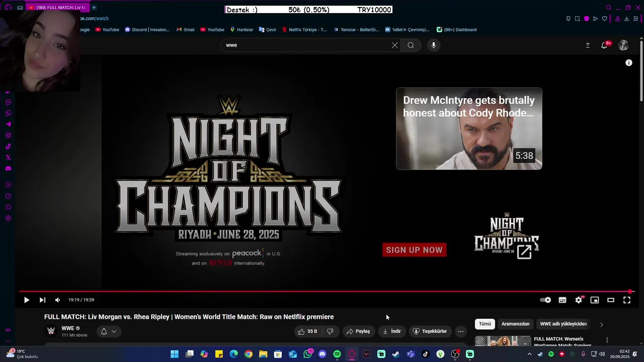Like the video with 55 B likes
The height and width of the screenshot is (362, 644).
307,331
